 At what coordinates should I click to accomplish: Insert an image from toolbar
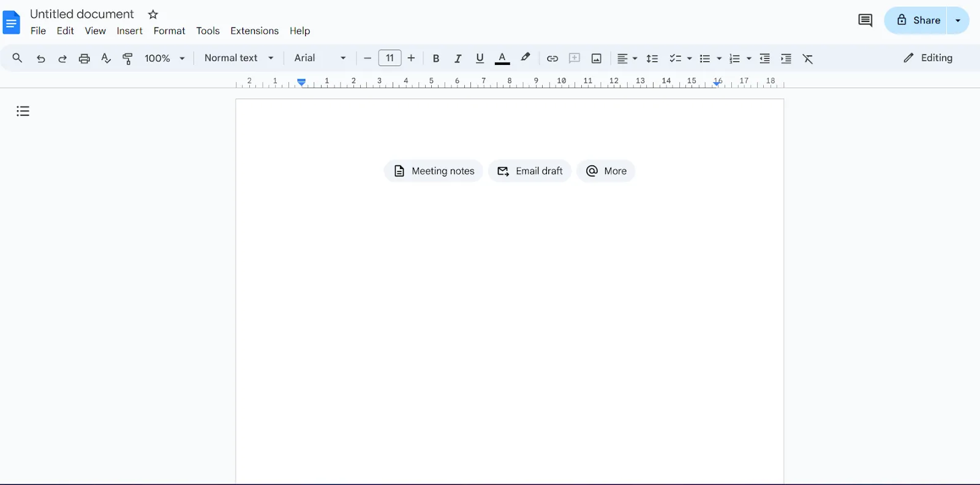pos(597,59)
